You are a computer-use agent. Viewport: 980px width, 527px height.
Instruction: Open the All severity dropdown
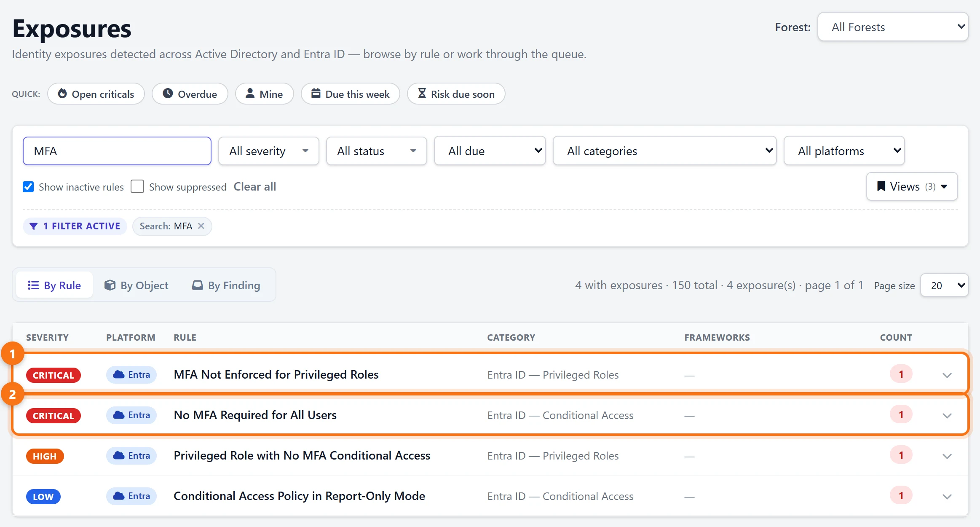(x=269, y=151)
